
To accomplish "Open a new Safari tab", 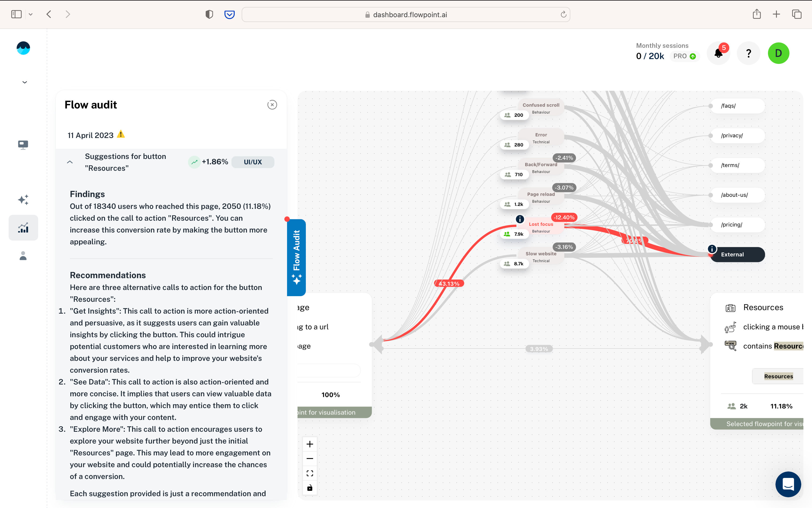I will point(776,14).
